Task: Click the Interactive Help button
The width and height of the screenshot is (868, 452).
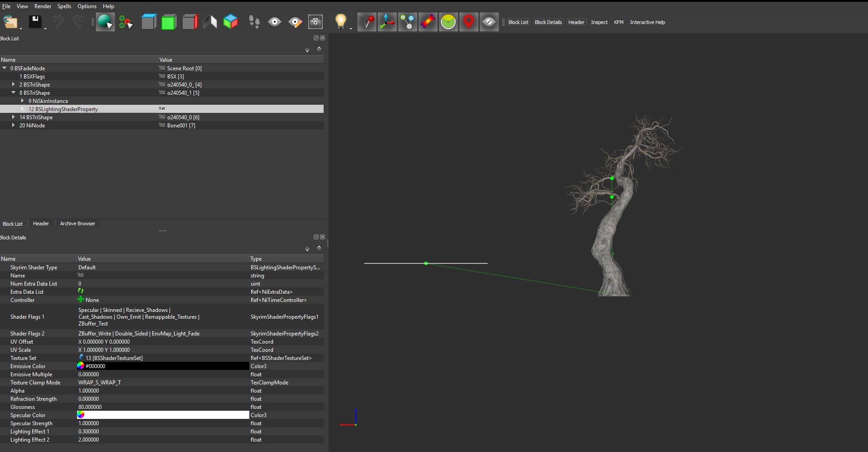Action: coord(647,22)
